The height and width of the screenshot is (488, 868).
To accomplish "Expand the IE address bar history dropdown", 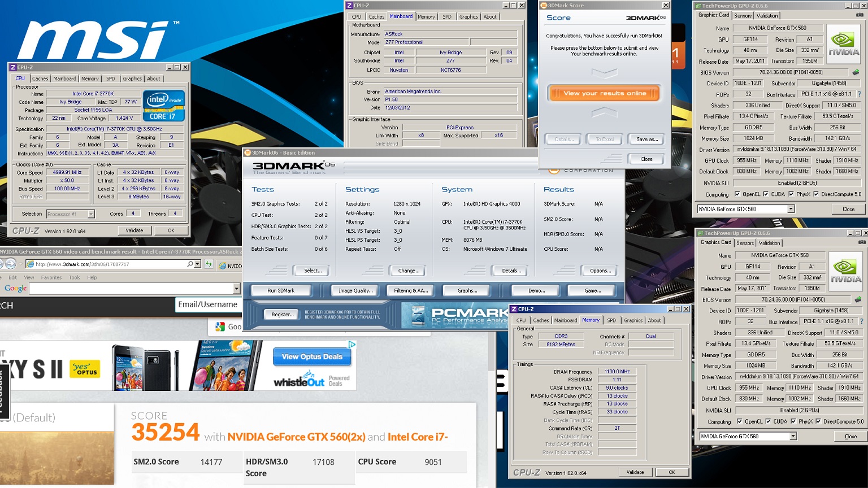I will click(198, 264).
